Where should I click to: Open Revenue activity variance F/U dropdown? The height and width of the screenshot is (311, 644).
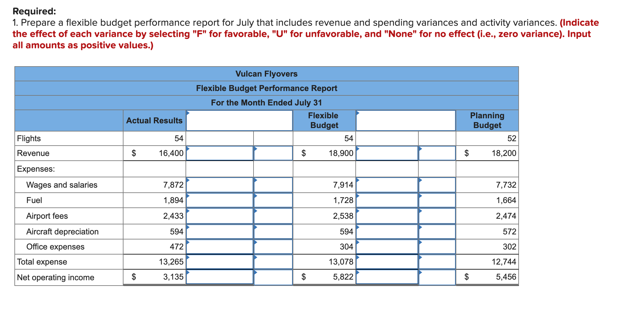(437, 153)
